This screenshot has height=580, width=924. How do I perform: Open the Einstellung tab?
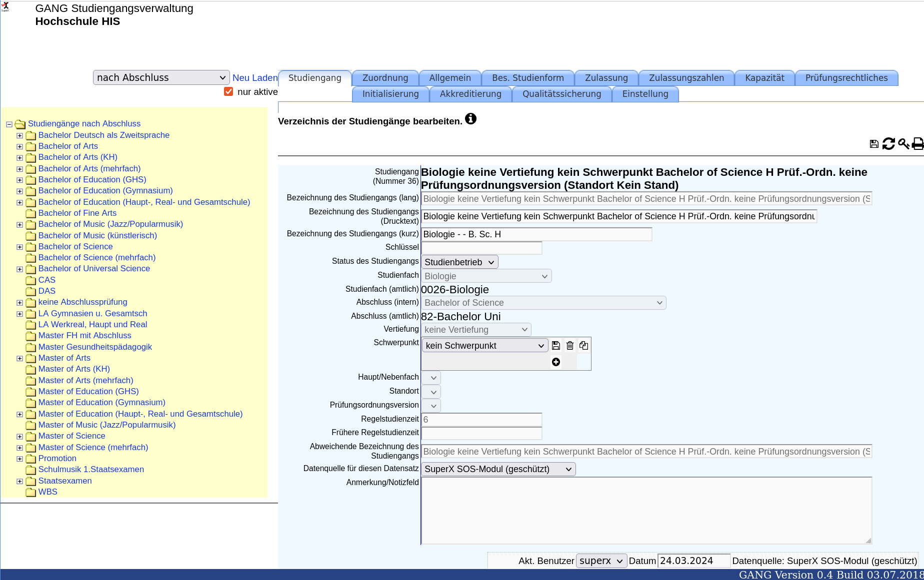coord(645,94)
